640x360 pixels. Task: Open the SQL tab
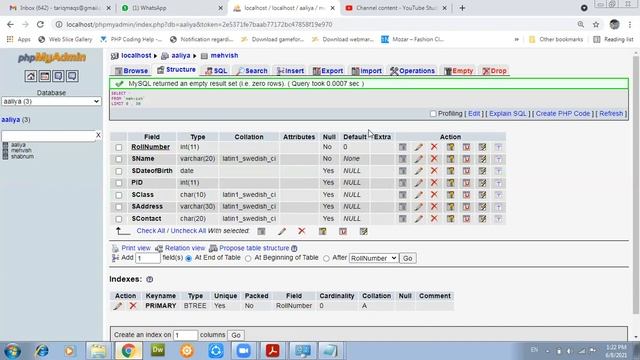(216, 71)
